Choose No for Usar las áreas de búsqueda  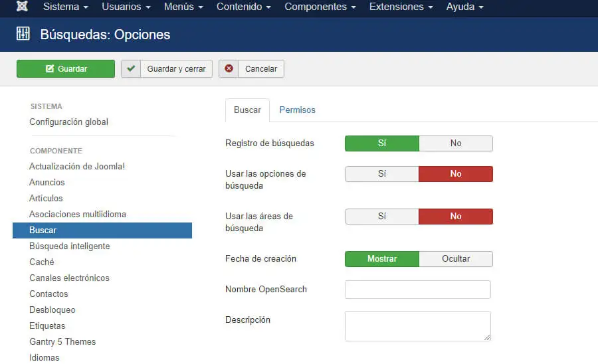tap(456, 217)
